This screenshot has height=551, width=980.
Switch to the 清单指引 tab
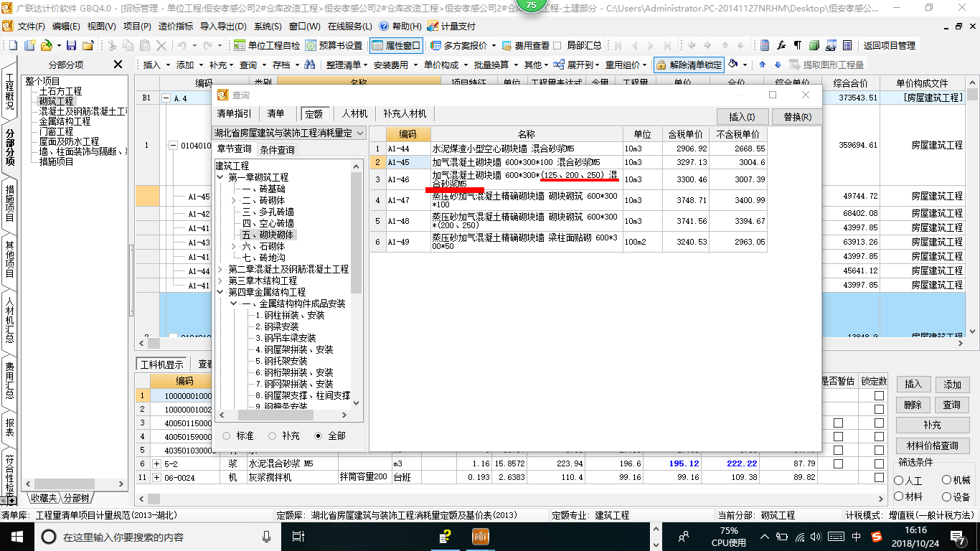(234, 113)
